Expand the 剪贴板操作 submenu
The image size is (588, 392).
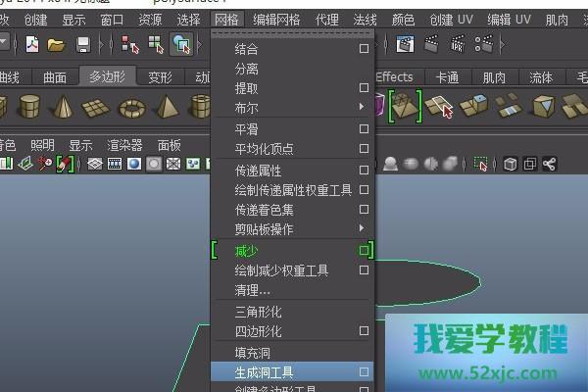tap(364, 229)
